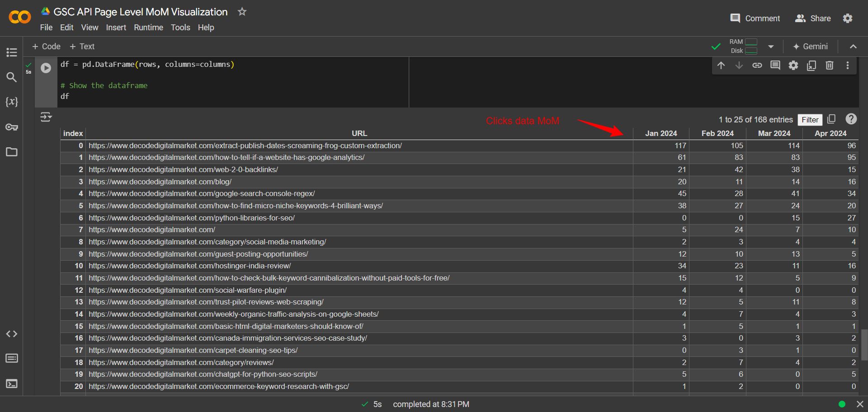Copy the table output to clipboard
This screenshot has height=412, width=868.
831,119
